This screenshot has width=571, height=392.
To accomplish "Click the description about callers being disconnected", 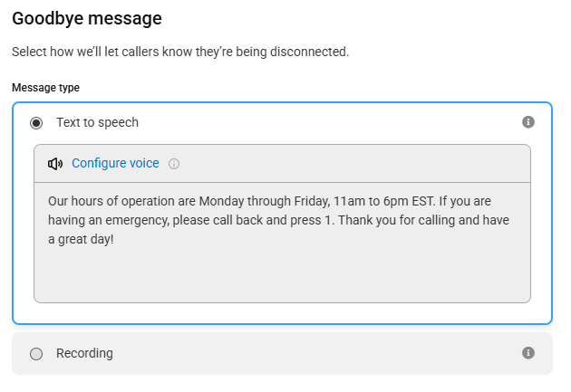I will (180, 52).
